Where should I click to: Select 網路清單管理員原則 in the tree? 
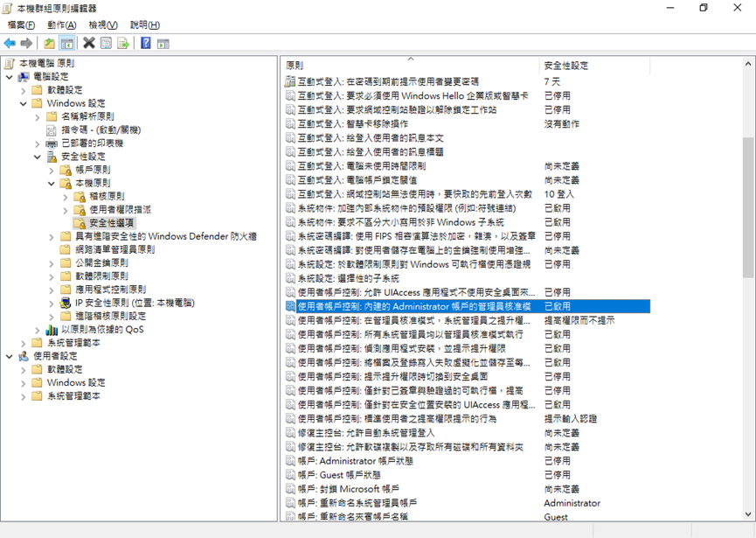[x=115, y=249]
